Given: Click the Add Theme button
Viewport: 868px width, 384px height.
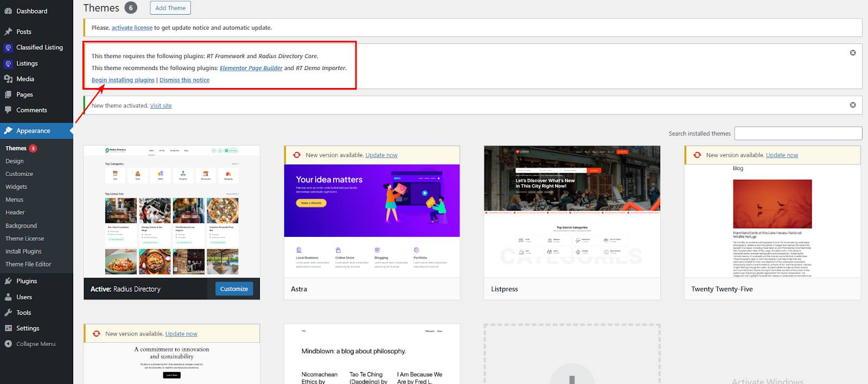Looking at the screenshot, I should [x=170, y=8].
